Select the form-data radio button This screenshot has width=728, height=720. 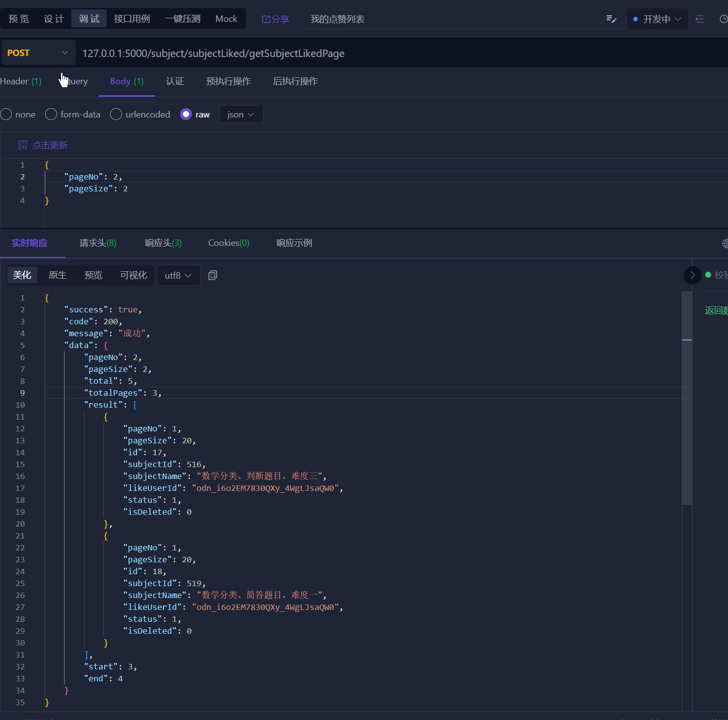tap(51, 115)
